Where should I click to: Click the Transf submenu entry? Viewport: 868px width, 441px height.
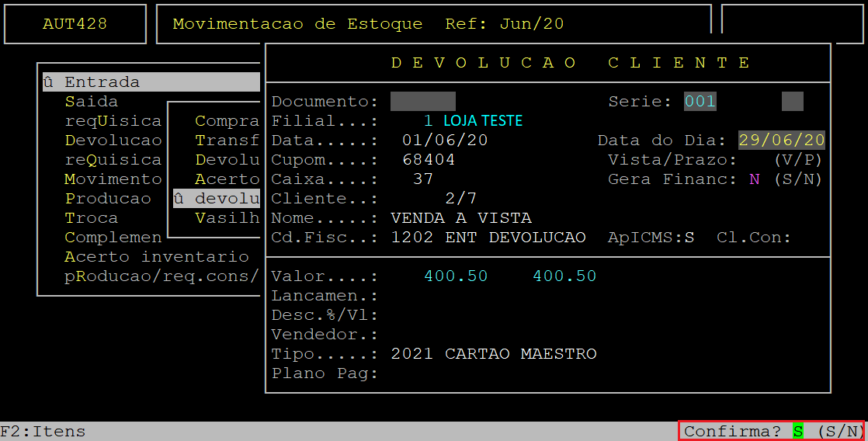pos(227,141)
